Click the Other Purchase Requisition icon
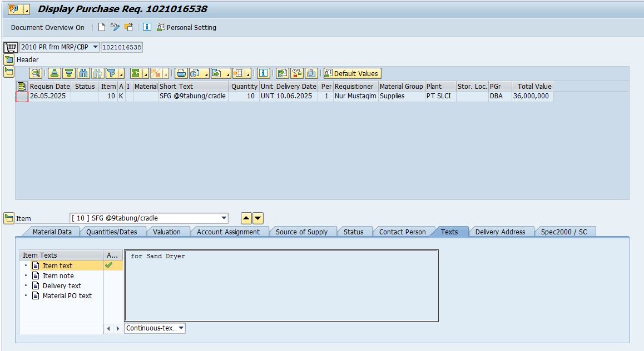 point(128,27)
